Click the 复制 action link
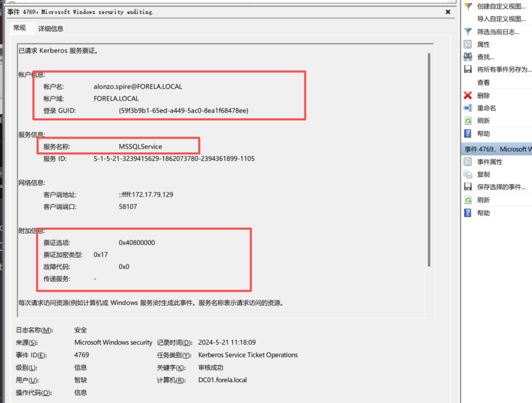 tap(483, 175)
